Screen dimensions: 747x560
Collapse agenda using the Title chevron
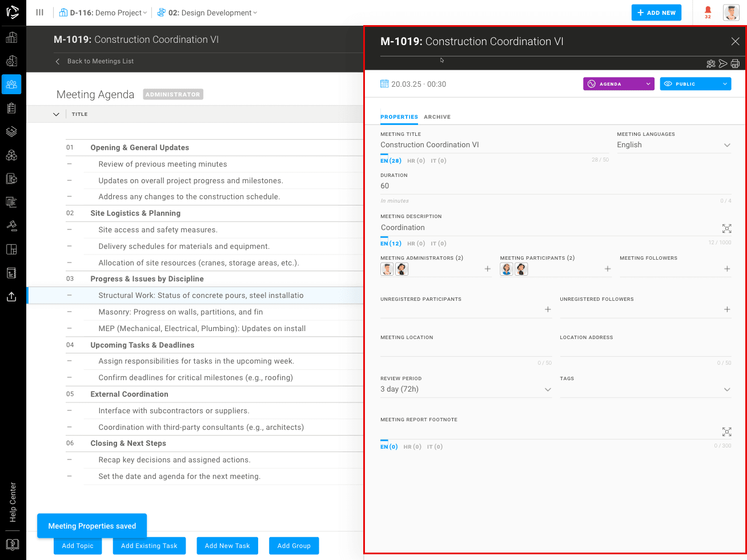[x=56, y=114]
